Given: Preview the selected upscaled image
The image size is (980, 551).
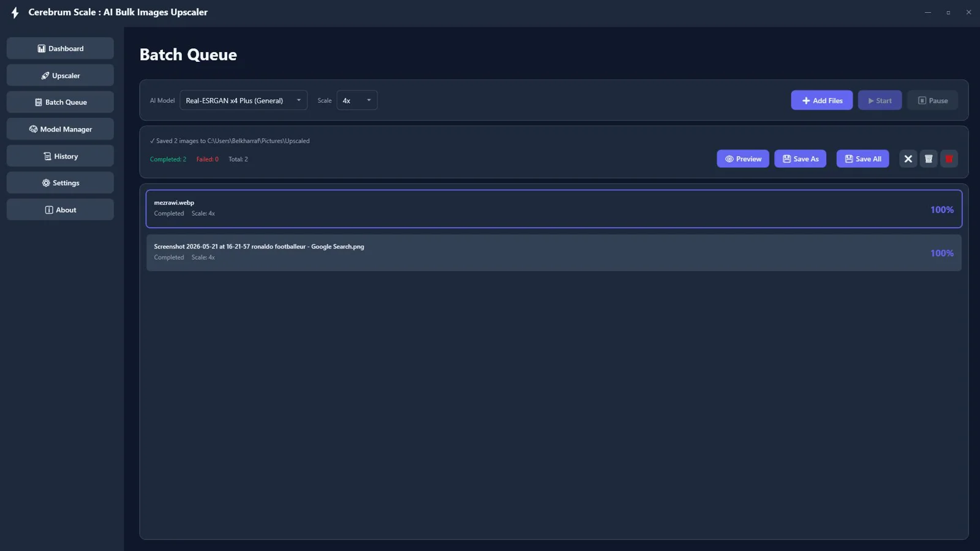Looking at the screenshot, I should (743, 159).
